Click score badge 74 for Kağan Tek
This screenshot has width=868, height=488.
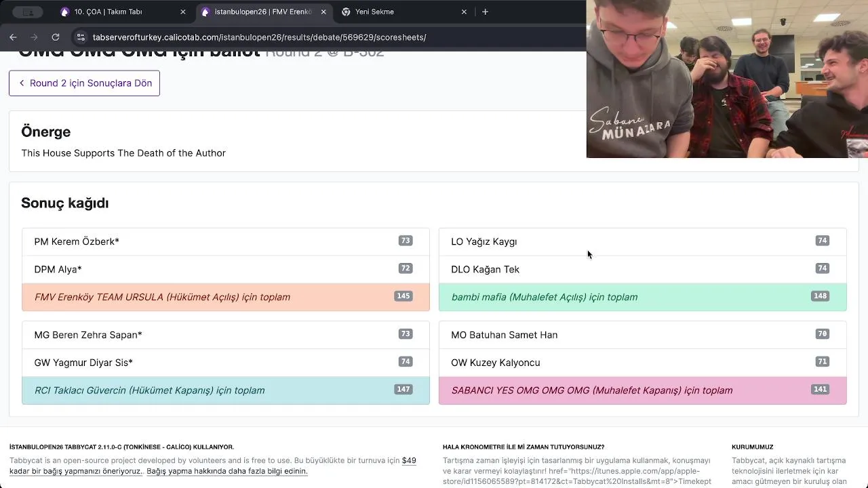click(823, 268)
